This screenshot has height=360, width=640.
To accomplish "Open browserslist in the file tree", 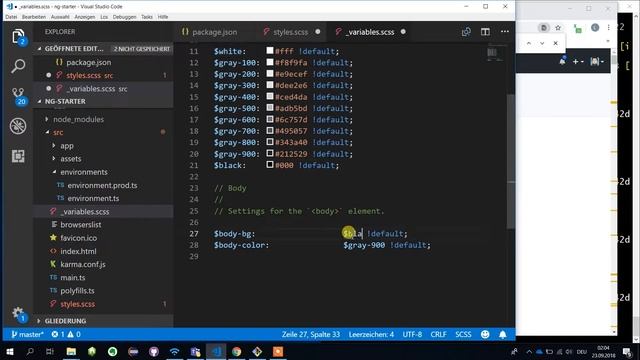I will (x=80, y=225).
